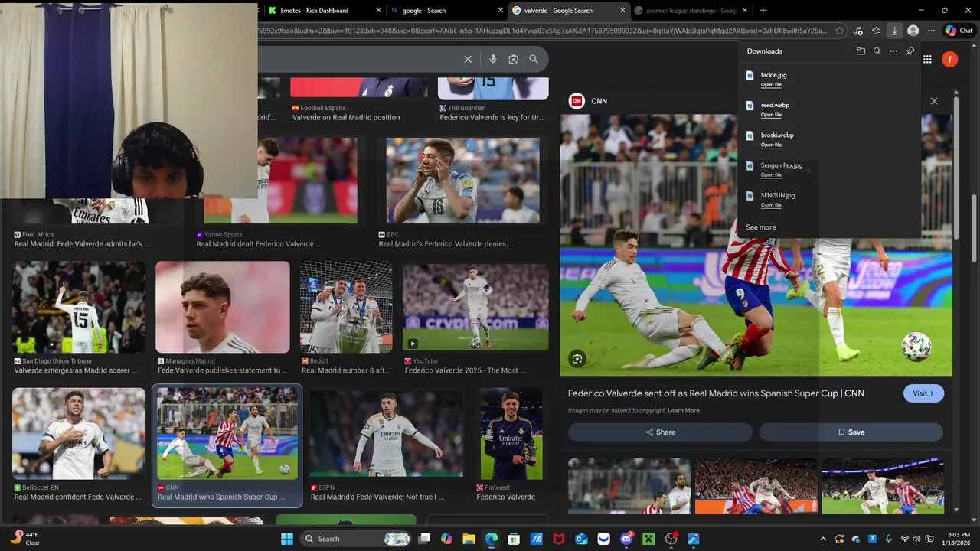Screen dimensions: 980x551
Task: Select BBC Valverde denies thumbnail
Action: click(x=463, y=181)
